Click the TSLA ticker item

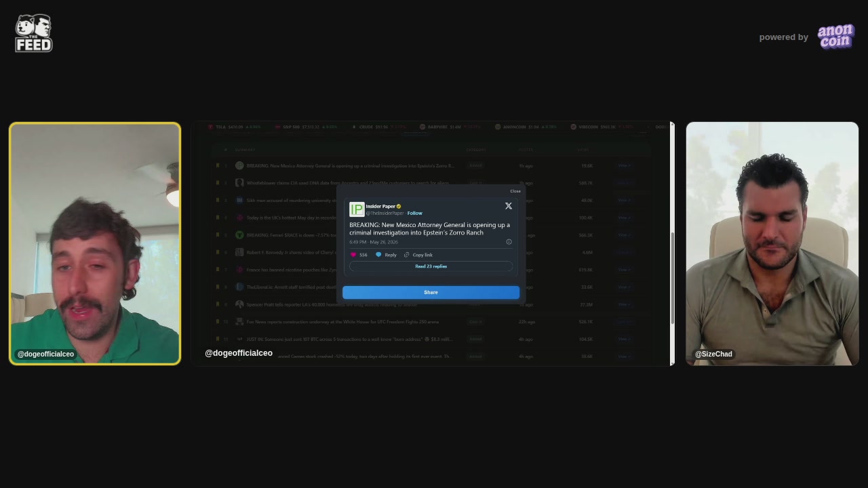pyautogui.click(x=234, y=127)
